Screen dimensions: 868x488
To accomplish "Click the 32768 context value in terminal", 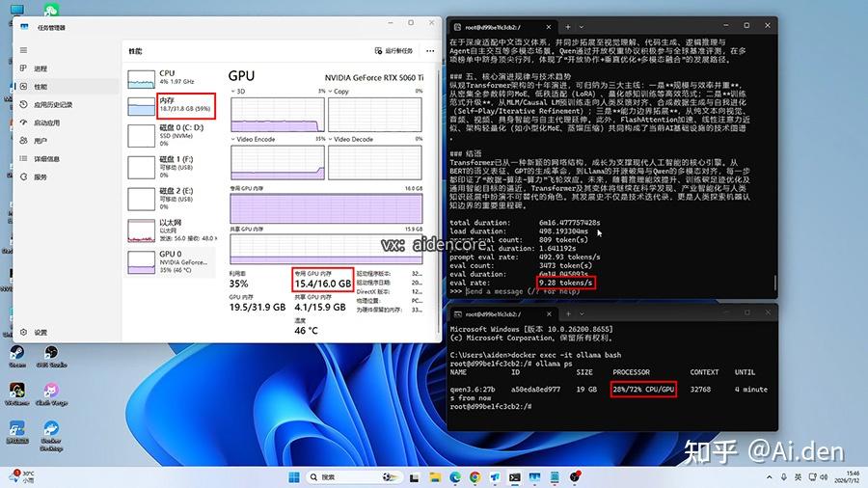I will point(700,390).
